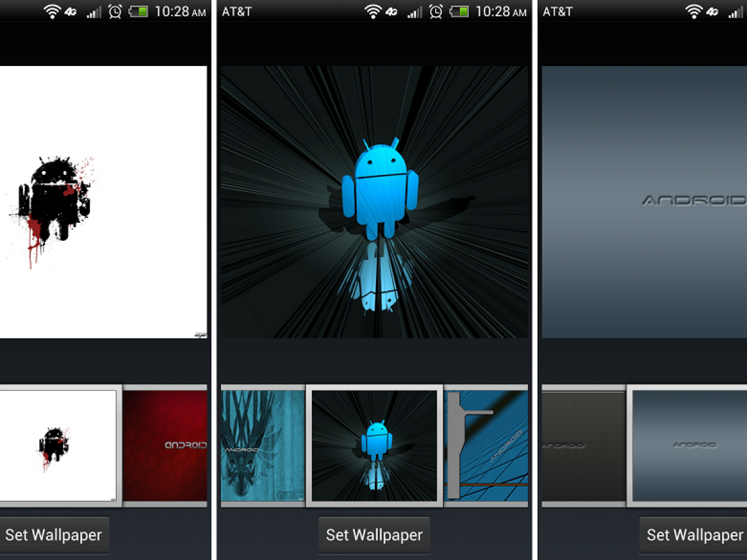This screenshot has height=560, width=747.
Task: Tap the large splatter Android preview image
Action: click(103, 202)
